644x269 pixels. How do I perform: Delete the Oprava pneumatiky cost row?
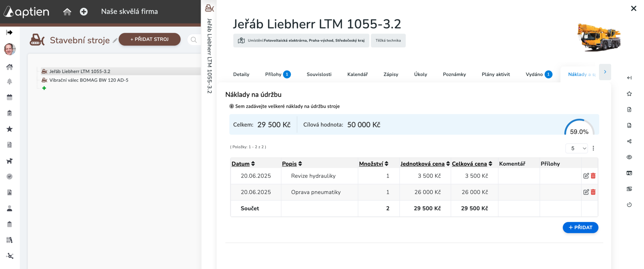click(593, 192)
